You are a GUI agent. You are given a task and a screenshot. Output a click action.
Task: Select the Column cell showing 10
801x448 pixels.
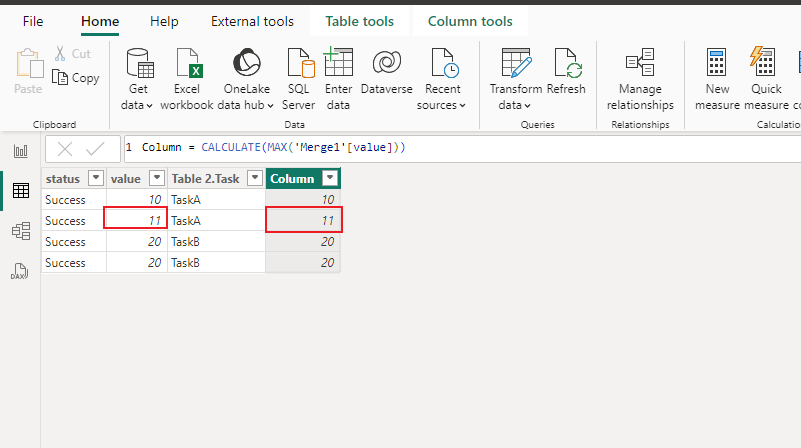[302, 200]
